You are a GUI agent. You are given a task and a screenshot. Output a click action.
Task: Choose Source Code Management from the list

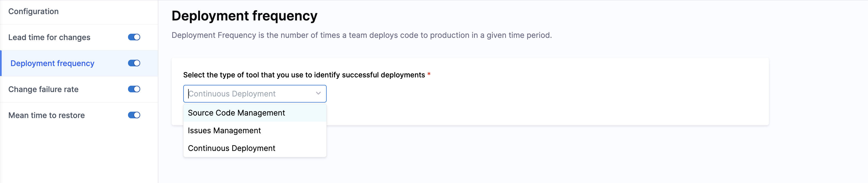click(236, 113)
